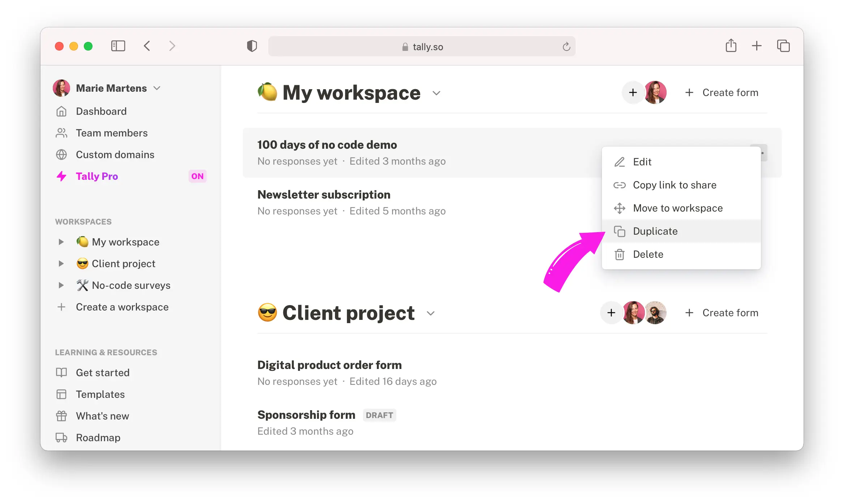Click the privacy shield icon
844x504 pixels.
point(252,46)
